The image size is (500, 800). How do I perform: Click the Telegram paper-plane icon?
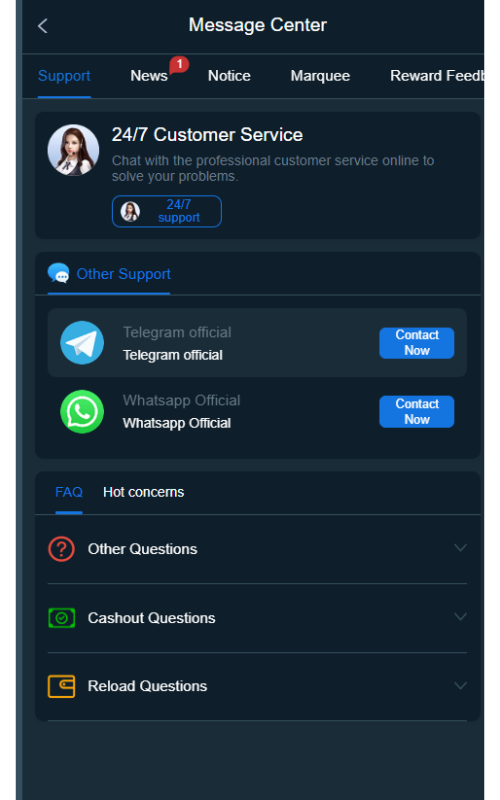pyautogui.click(x=82, y=343)
